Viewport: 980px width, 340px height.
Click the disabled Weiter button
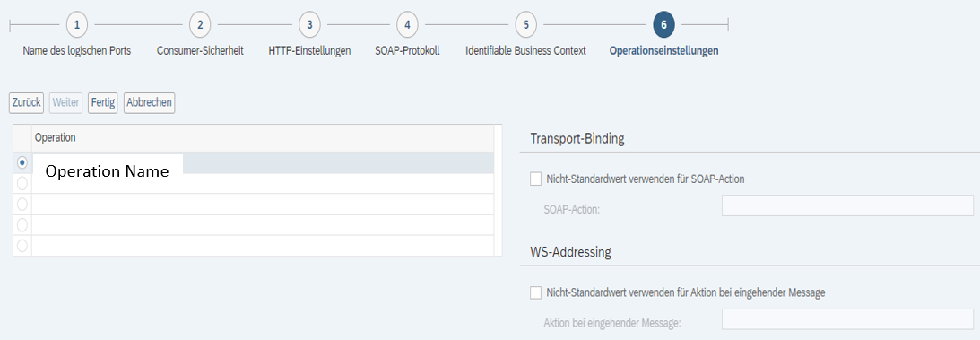(65, 103)
